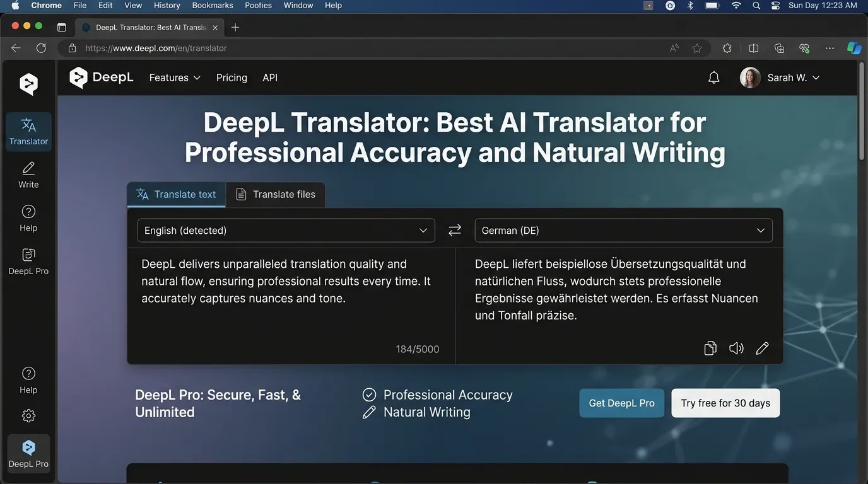The height and width of the screenshot is (484, 868).
Task: Open the Apple menu
Action: point(16,6)
